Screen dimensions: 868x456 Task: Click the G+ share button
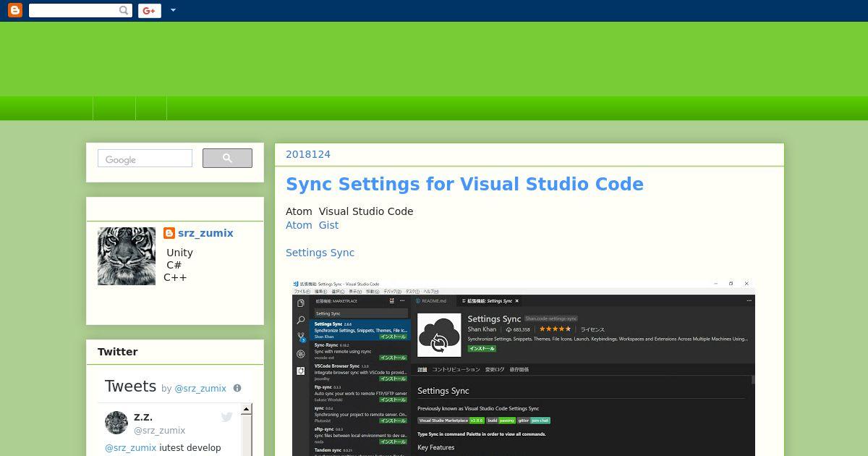point(150,11)
